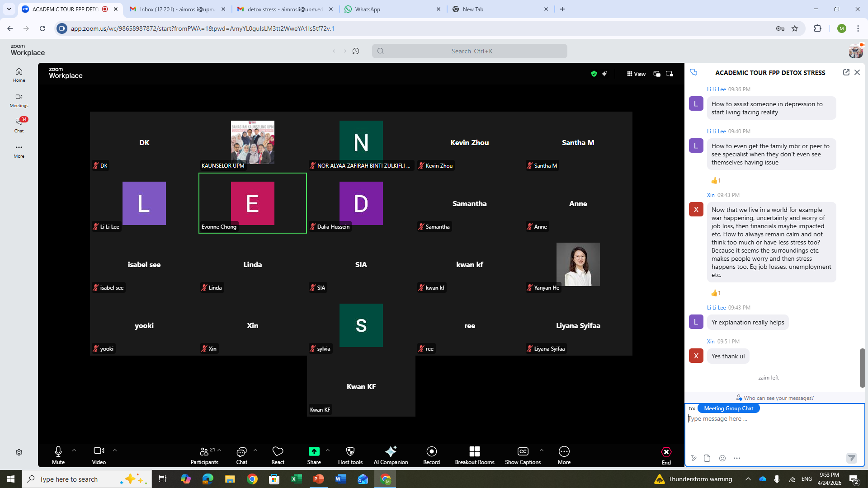Toggle the Chat panel from toolbar
Screen dimensions: 868x488
242,455
